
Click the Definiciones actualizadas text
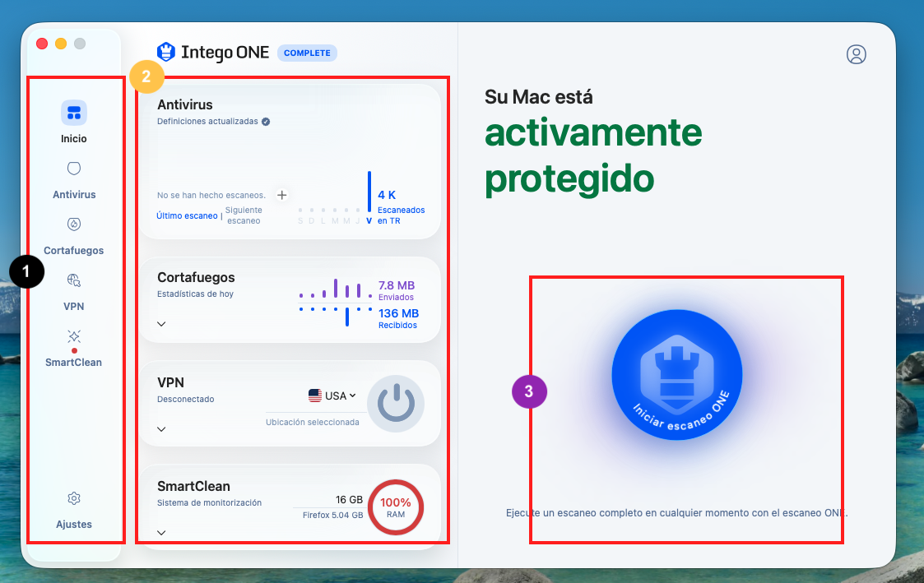point(207,122)
